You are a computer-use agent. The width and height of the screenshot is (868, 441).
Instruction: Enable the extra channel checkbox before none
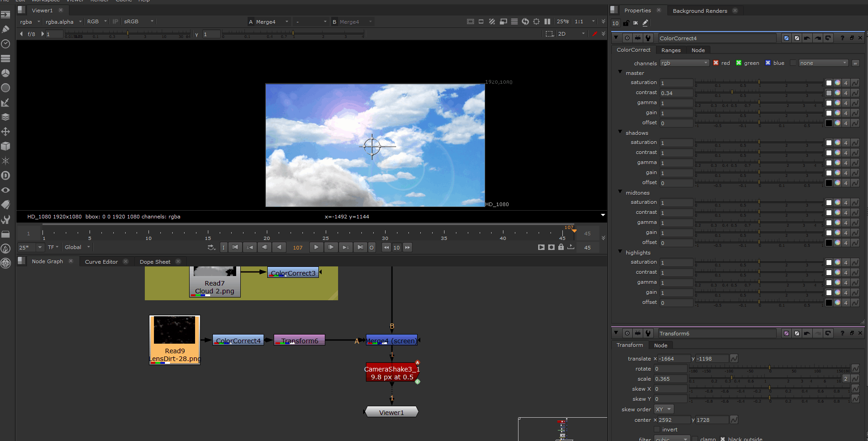click(x=793, y=63)
